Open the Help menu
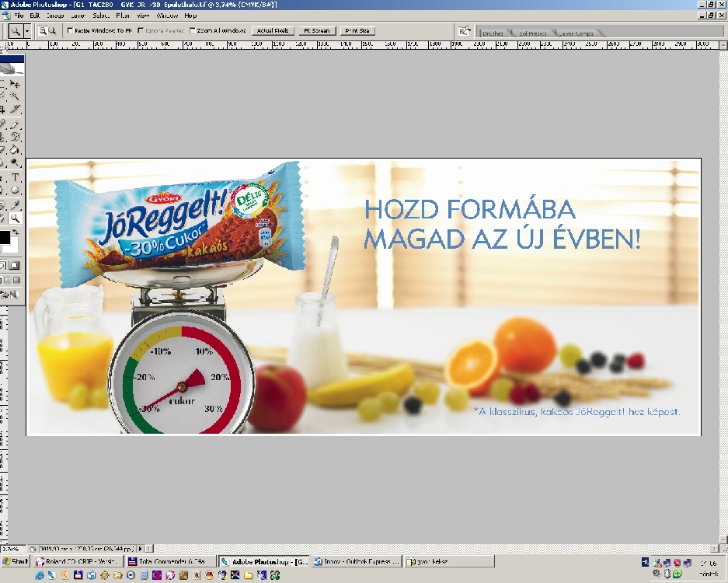Screen dimensions: 728x583 coord(190,16)
